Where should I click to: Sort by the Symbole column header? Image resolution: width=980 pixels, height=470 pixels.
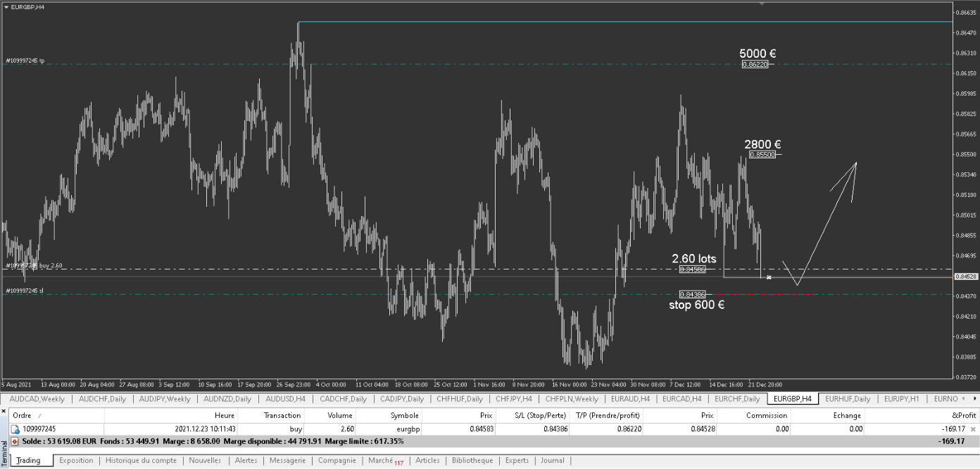pos(389,416)
